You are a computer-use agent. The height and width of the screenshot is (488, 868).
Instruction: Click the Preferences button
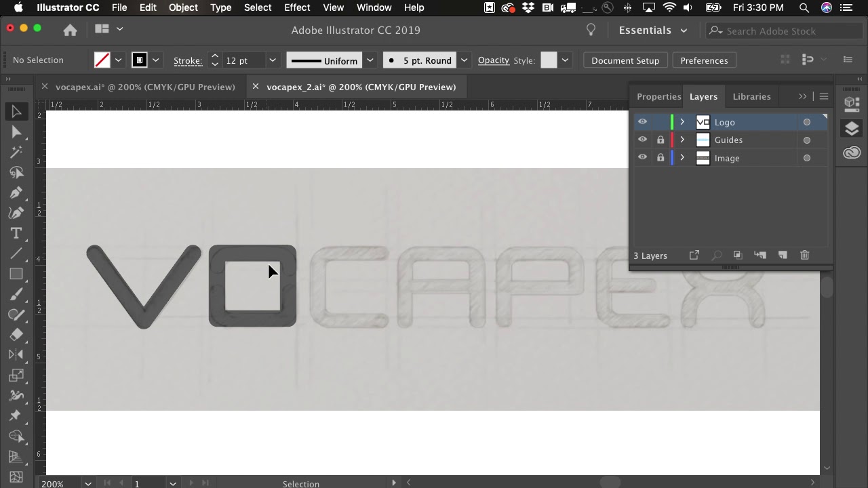704,60
